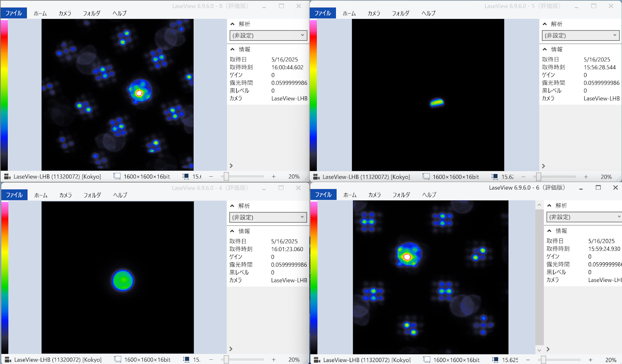Viewport: 622px width, 364px height.
Task: Open ヘルプ tab in window 8
Action: click(119, 13)
